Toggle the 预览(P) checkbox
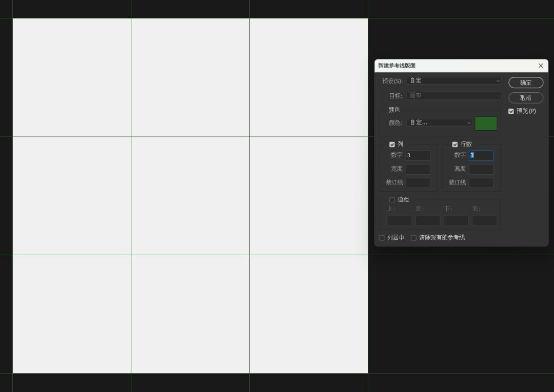 point(511,111)
